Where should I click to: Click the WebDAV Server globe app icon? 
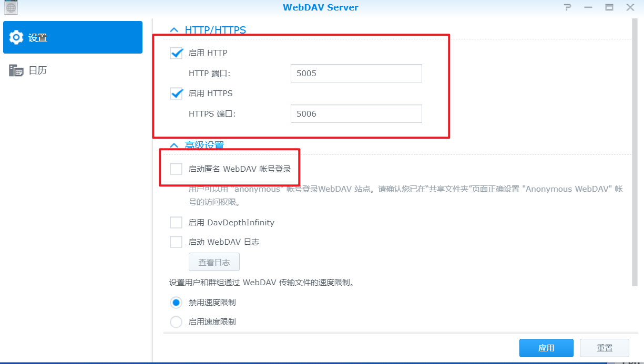pos(11,7)
